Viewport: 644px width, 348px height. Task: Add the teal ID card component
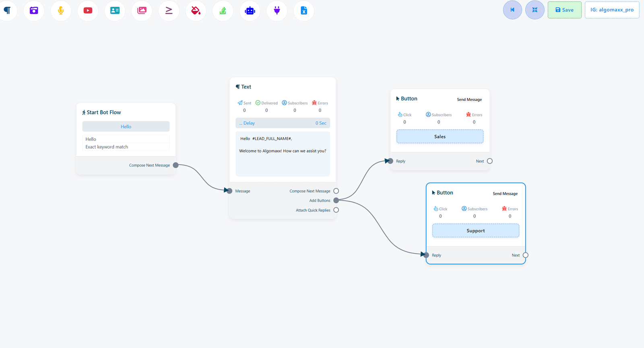coord(115,10)
